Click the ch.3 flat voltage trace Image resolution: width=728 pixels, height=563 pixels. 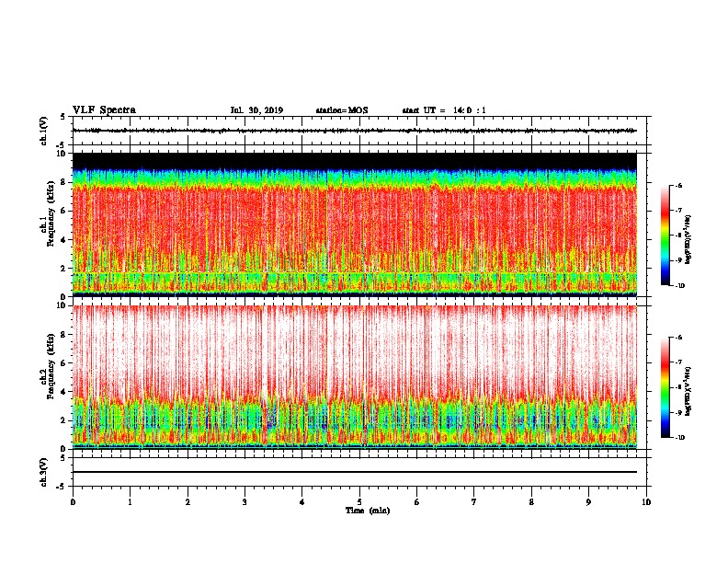(355, 472)
